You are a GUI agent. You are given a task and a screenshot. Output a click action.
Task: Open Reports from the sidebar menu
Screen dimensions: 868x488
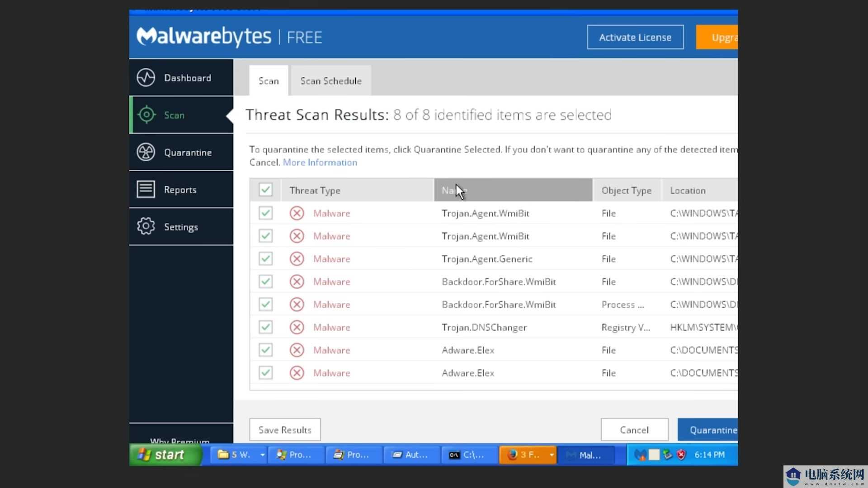(181, 189)
